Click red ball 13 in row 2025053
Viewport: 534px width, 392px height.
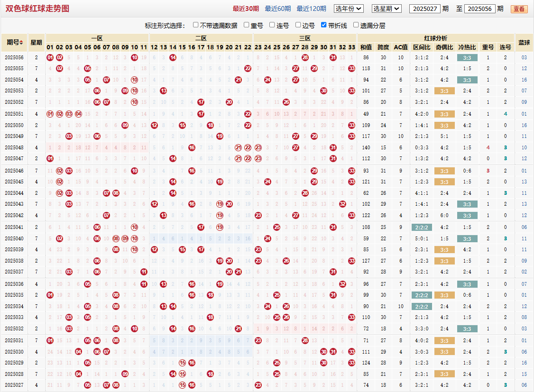[164, 91]
